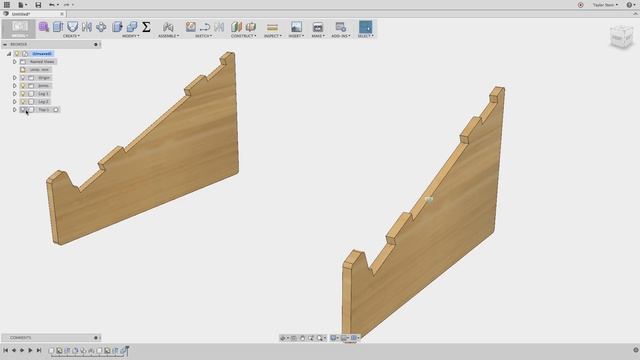Open Display Settings in navigation bar
Viewport: 640px width, 360px height.
[x=334, y=338]
